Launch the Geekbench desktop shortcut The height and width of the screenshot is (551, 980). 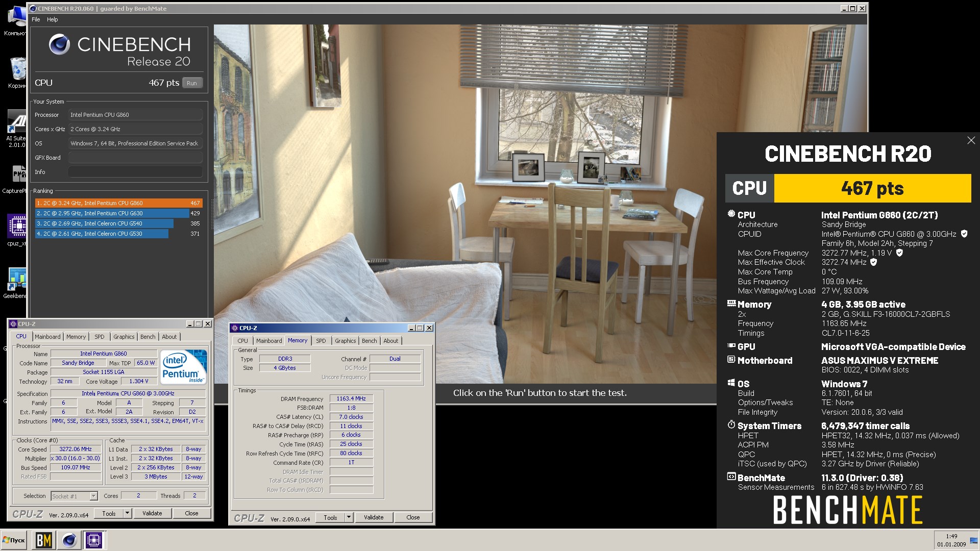click(16, 283)
